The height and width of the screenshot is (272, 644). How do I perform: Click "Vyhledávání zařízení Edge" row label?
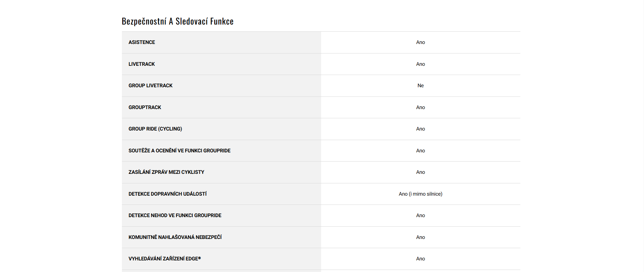[164, 259]
